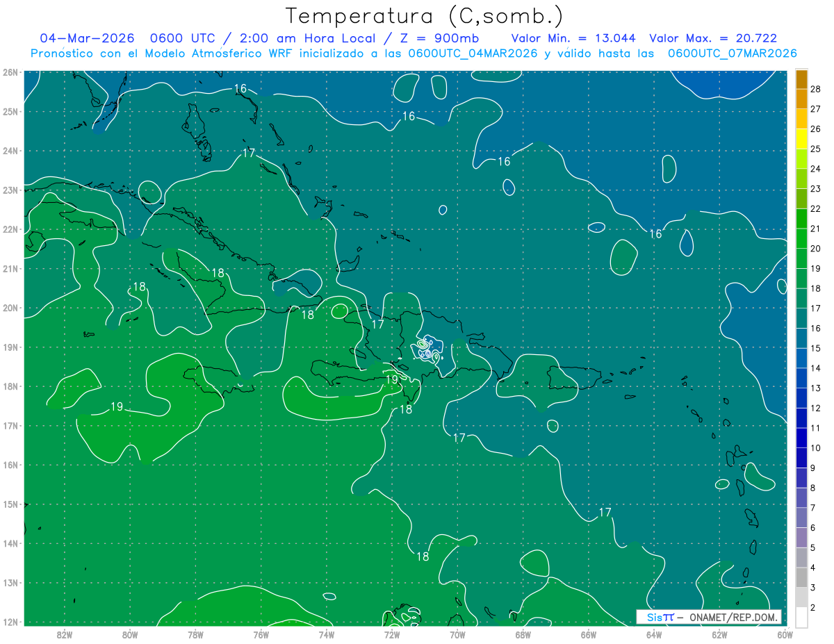Click the 80W longitude axis label
Viewport: 834px width, 644px height.
tap(130, 634)
